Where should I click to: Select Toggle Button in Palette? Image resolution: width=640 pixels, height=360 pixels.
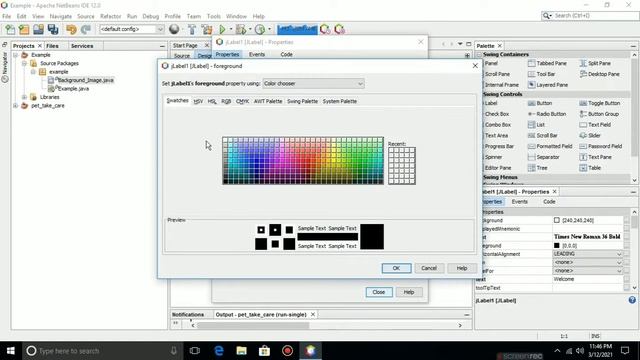600,103
